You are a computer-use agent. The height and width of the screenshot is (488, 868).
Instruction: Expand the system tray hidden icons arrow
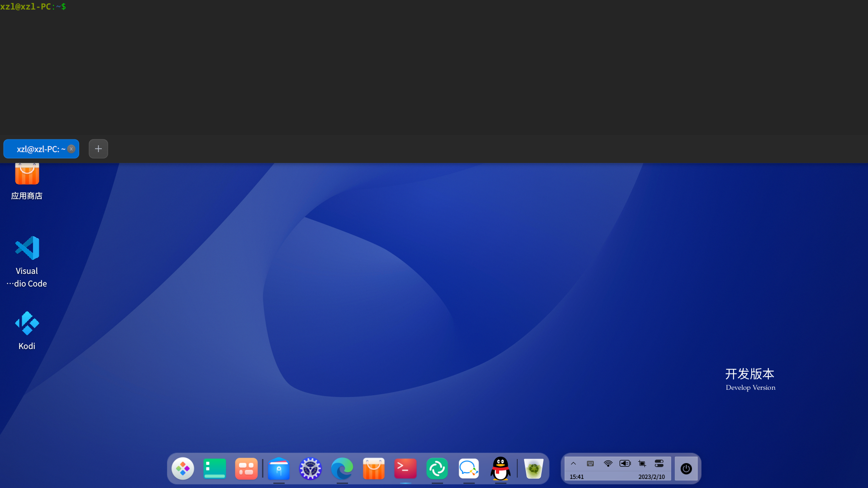[x=573, y=464]
